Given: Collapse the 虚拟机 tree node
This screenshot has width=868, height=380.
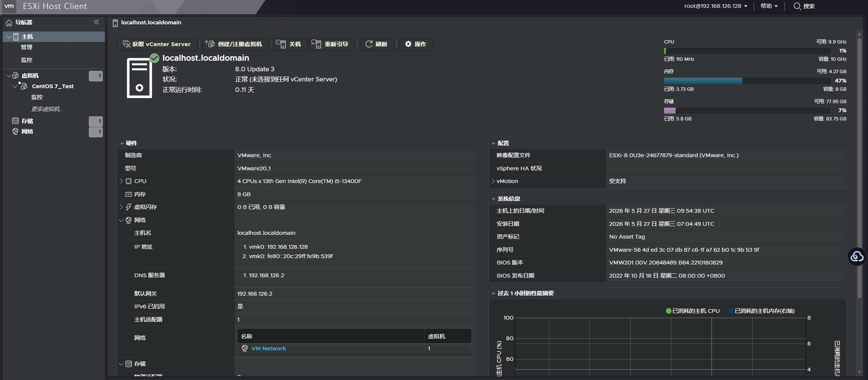Looking at the screenshot, I should (x=9, y=76).
